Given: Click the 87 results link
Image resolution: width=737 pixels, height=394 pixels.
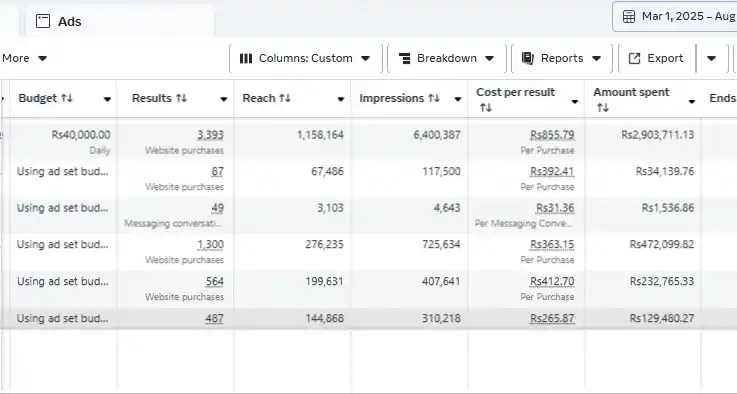Looking at the screenshot, I should click(x=218, y=172).
